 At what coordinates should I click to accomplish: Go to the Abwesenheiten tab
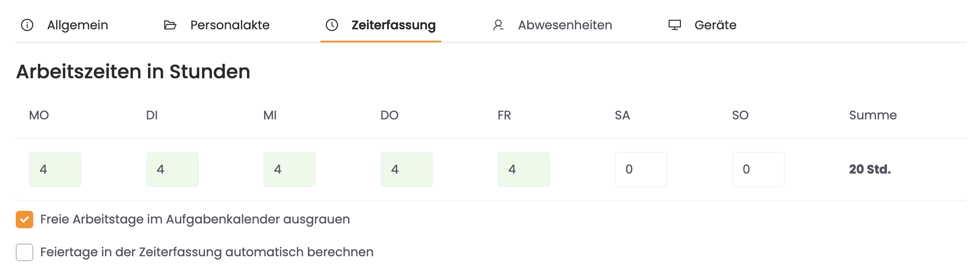pos(565,25)
